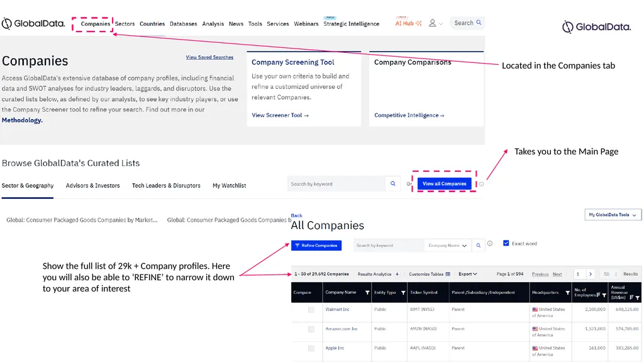Focus the curated-lists Search by keyword field
The image size is (644, 362).
[x=336, y=184]
